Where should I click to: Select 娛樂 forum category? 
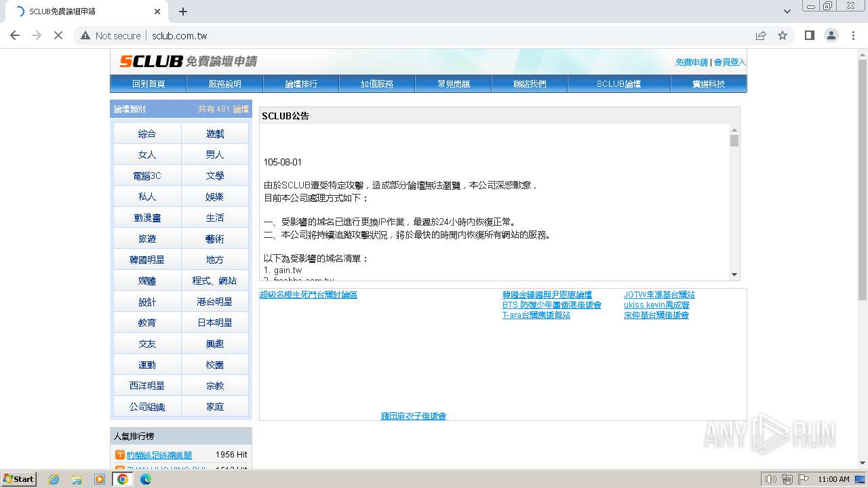pos(215,197)
